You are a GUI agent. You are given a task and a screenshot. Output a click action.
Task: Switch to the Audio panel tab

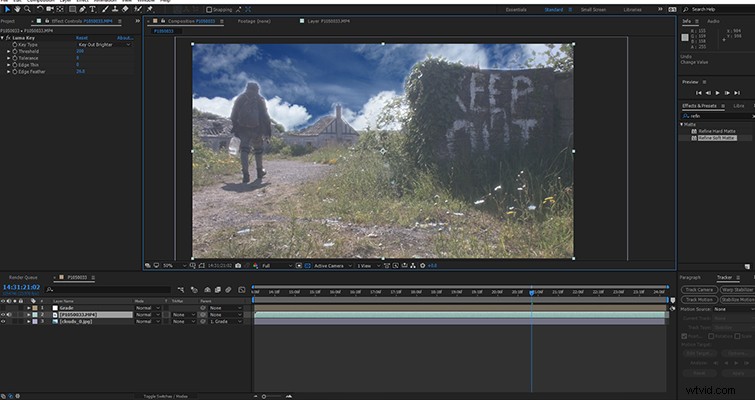[713, 21]
